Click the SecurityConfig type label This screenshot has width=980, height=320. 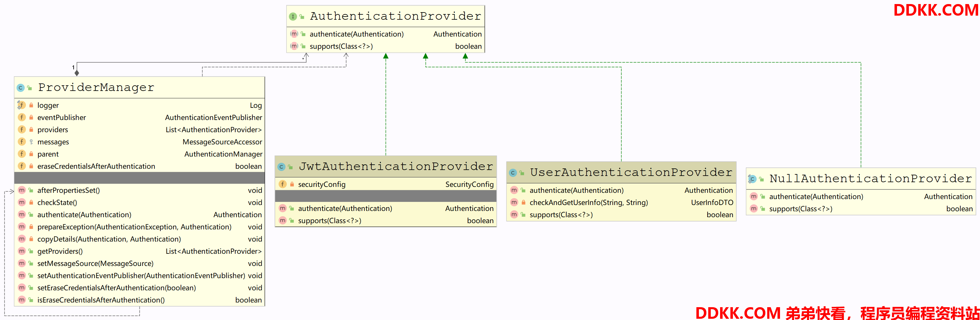[469, 184]
